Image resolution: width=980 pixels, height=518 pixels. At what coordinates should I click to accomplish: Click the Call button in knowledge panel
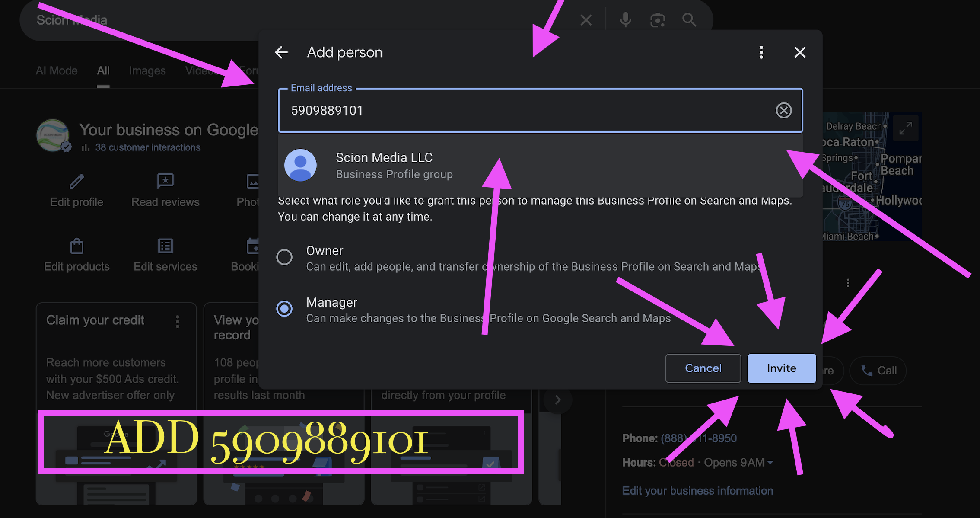pyautogui.click(x=878, y=371)
